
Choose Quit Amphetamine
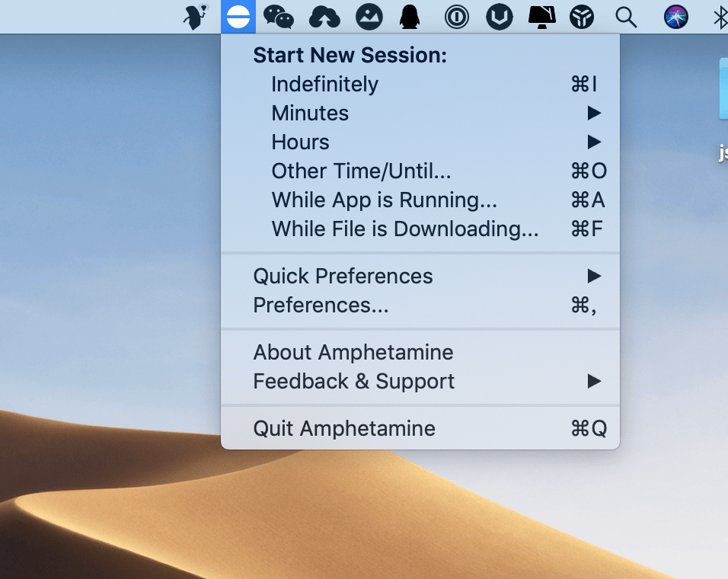point(420,428)
